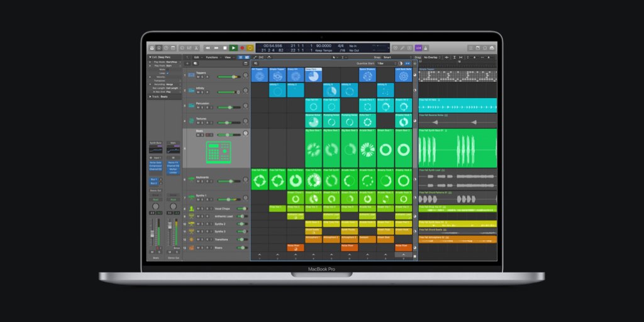
Task: Open Quick Help button
Action: [166, 48]
